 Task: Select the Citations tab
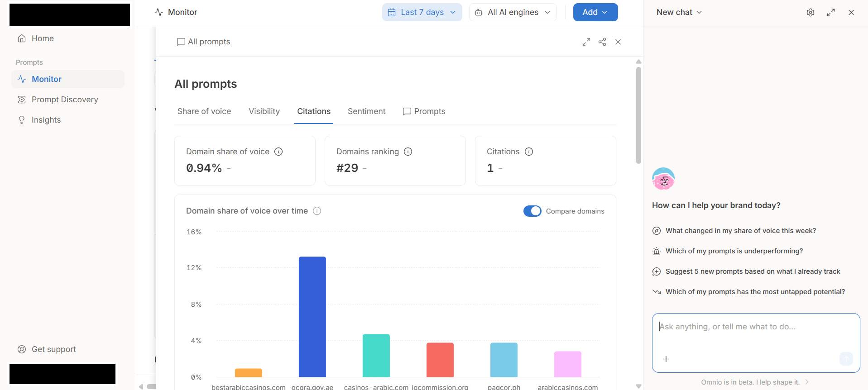pos(314,111)
